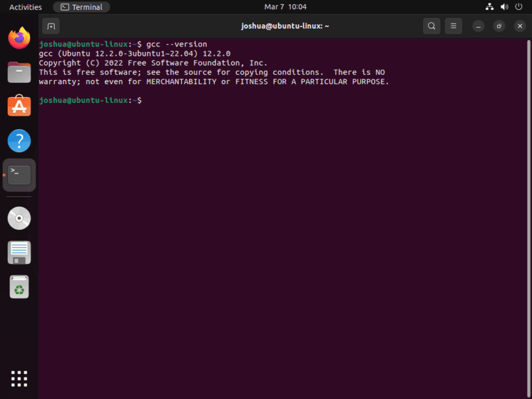Launch Firefox from the dock

[x=19, y=38]
